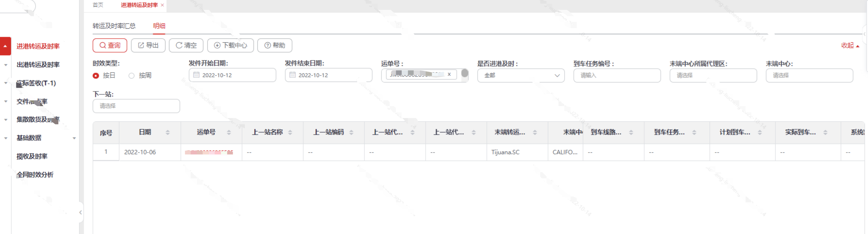Screen dimensions: 868x234
Task: Sort table by 上一站名称 column
Action: (x=290, y=132)
